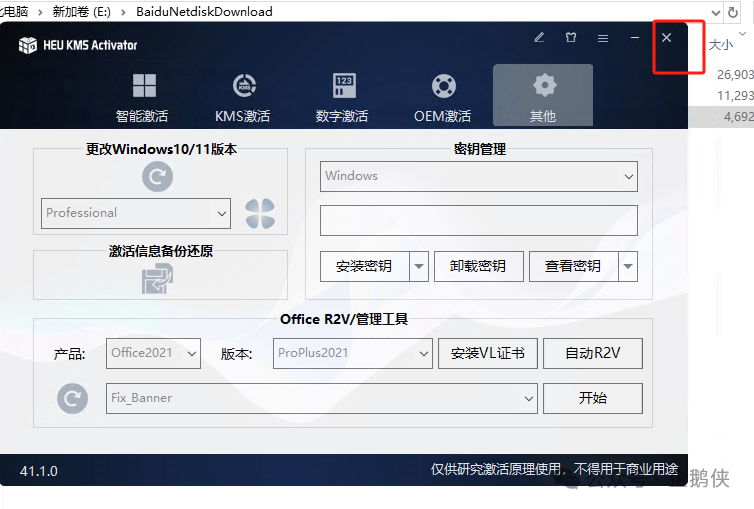
Task: Click the refresh icon beside Fix_Banner
Action: [73, 398]
